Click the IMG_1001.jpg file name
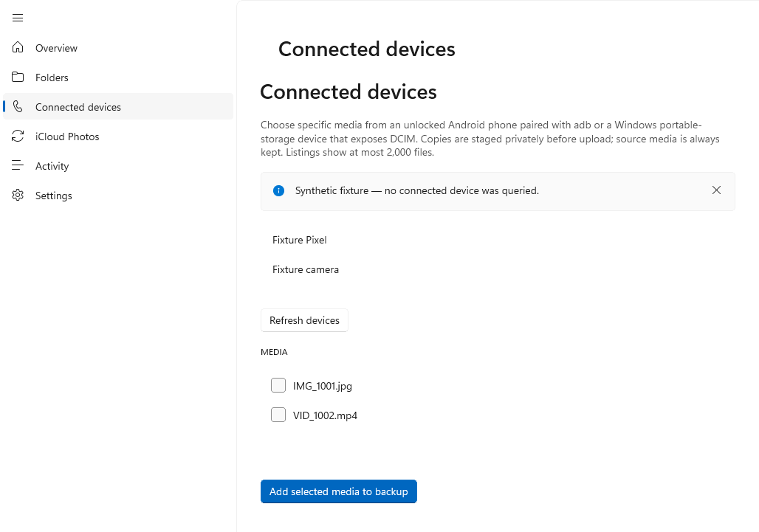The image size is (759, 532). pos(323,386)
